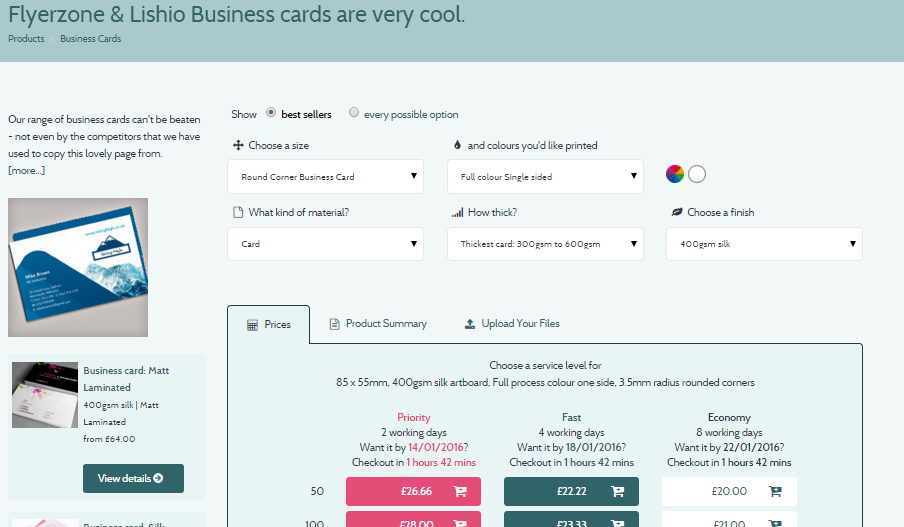Expand description with [more...] link

(26, 171)
